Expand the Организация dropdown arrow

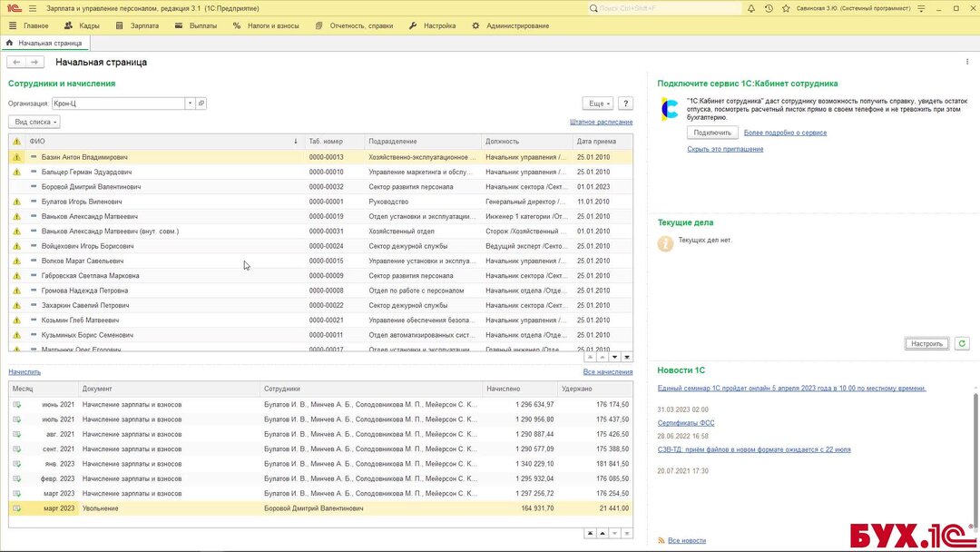coord(190,103)
